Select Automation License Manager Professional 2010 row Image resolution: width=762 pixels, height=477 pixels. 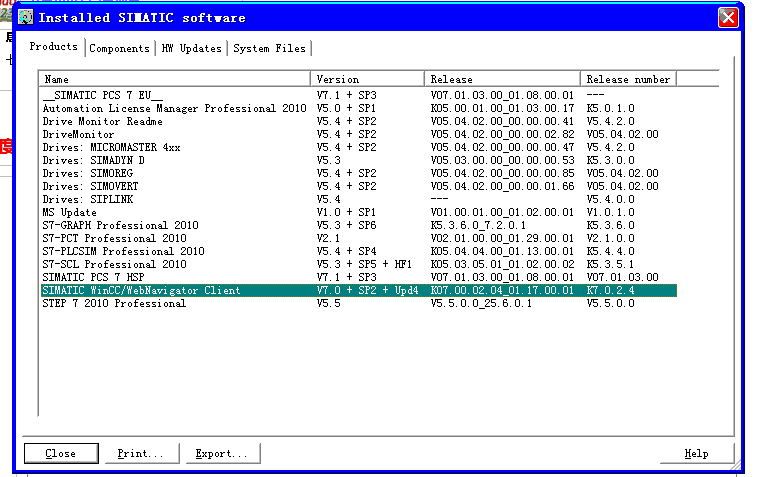[x=359, y=108]
